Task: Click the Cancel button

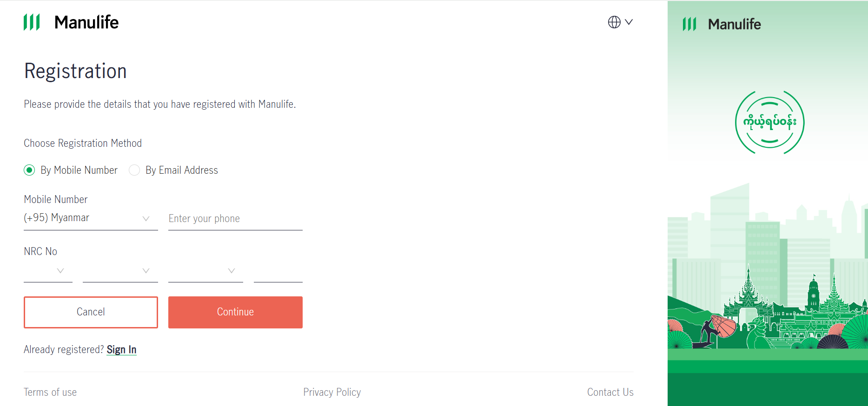Action: click(91, 312)
